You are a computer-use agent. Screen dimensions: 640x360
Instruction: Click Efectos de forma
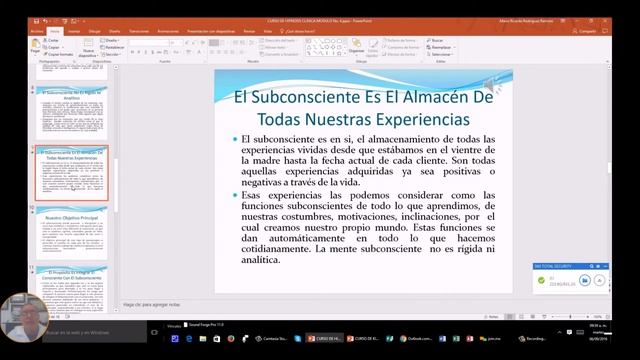[398, 54]
